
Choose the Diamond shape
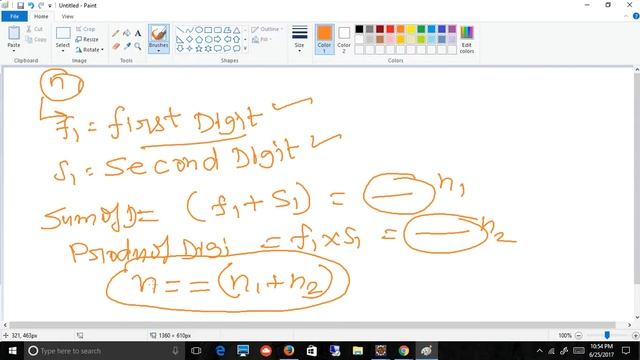click(189, 39)
